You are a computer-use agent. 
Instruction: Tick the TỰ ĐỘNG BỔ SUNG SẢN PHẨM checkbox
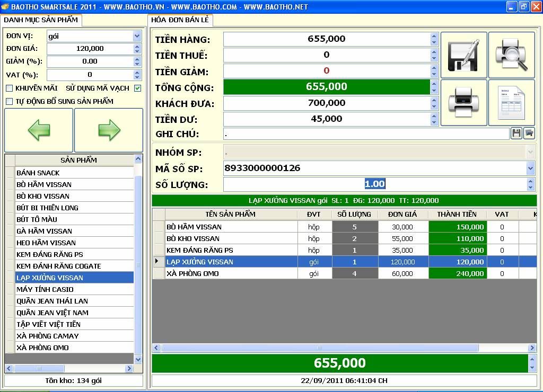click(9, 101)
